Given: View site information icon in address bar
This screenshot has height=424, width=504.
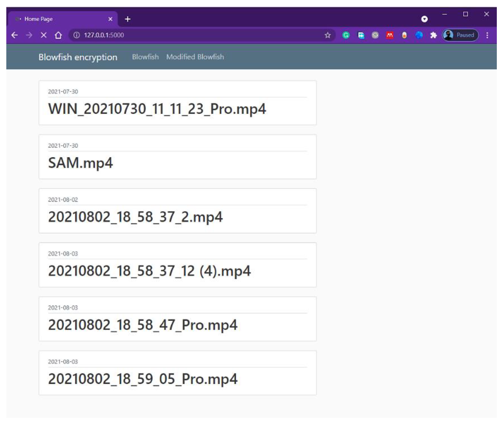Looking at the screenshot, I should click(76, 35).
